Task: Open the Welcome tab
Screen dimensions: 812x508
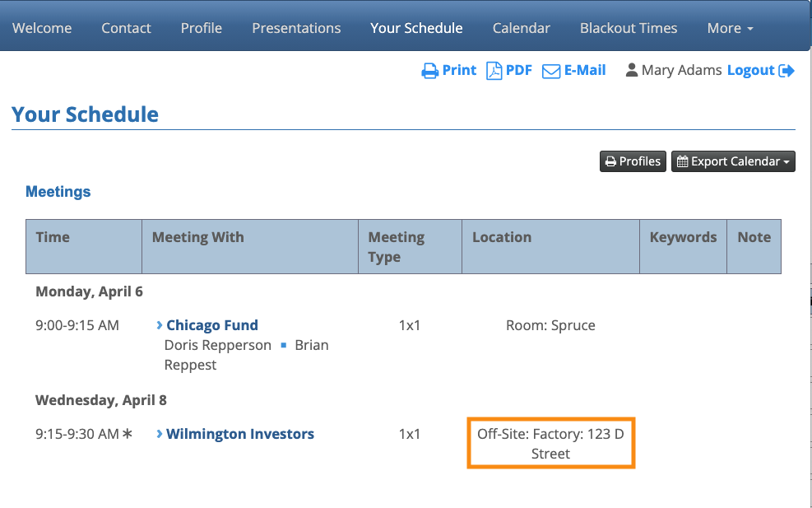Action: pos(42,28)
